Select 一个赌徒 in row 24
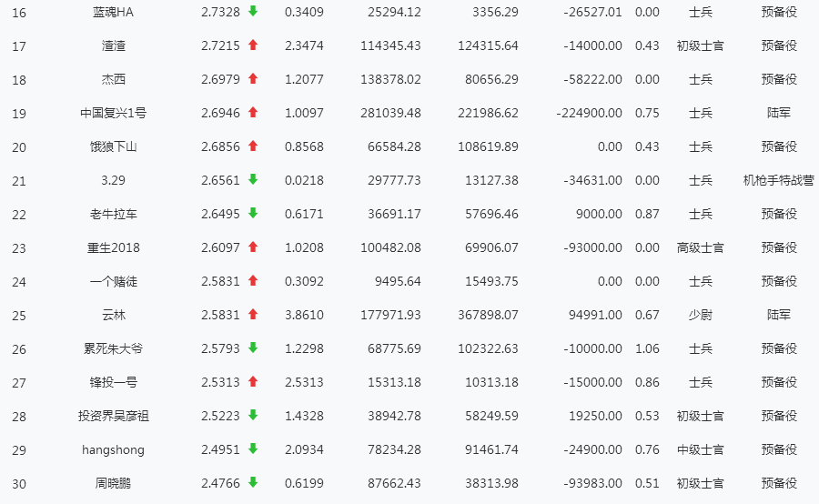The height and width of the screenshot is (504, 819). pyautogui.click(x=114, y=281)
